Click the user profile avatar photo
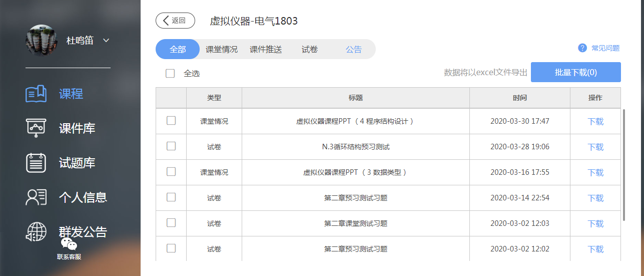Image resolution: width=644 pixels, height=276 pixels. pos(41,41)
